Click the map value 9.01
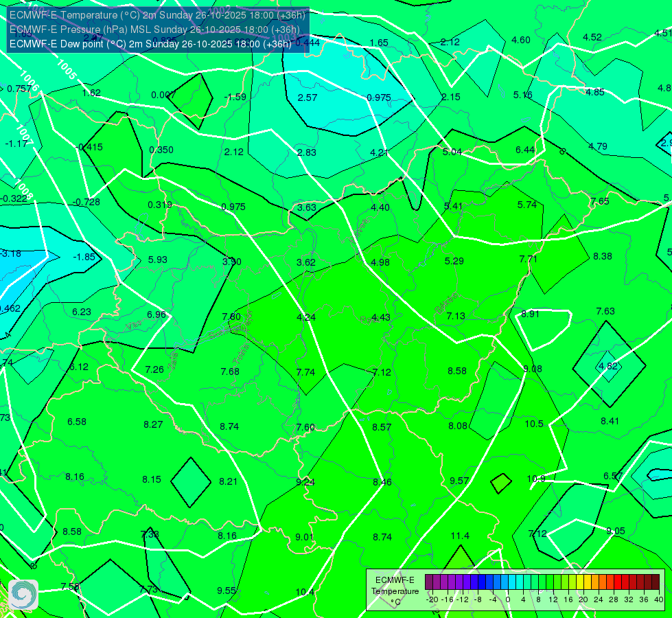This screenshot has height=618, width=672. tap(304, 537)
